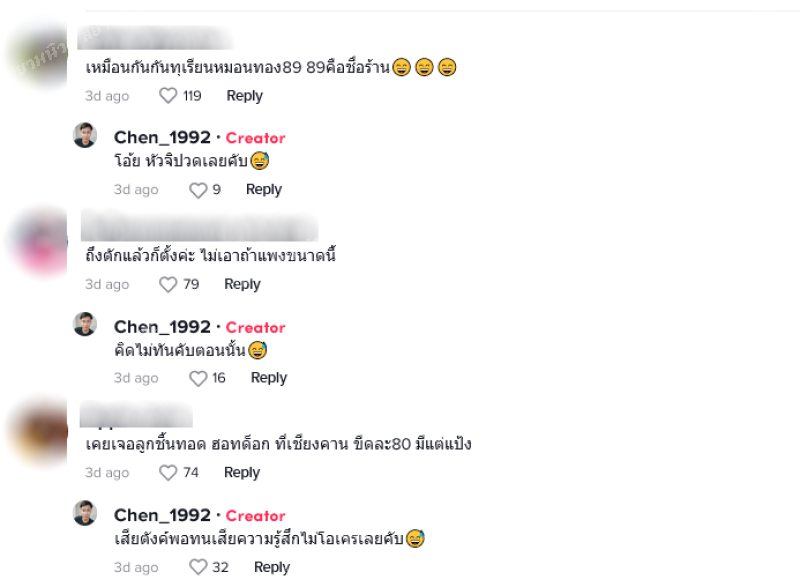Image resolution: width=800 pixels, height=587 pixels.
Task: Like the comment with 79 likes
Action: pos(168,284)
